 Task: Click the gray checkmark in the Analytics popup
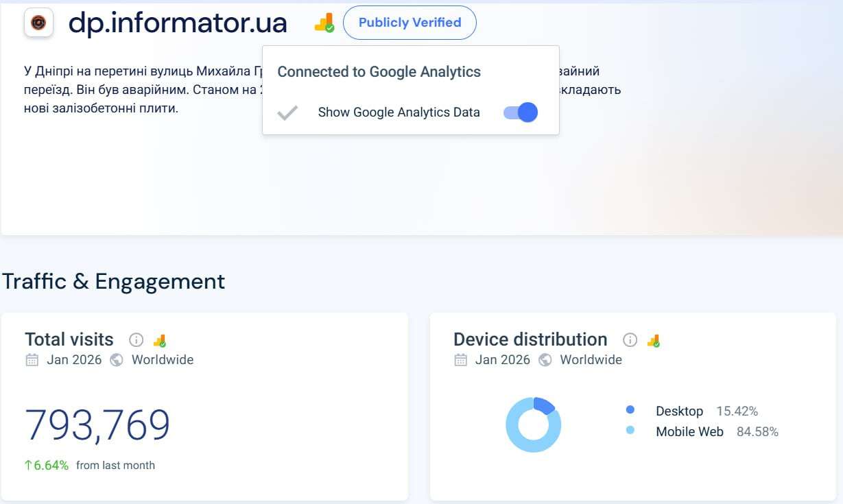coord(287,113)
